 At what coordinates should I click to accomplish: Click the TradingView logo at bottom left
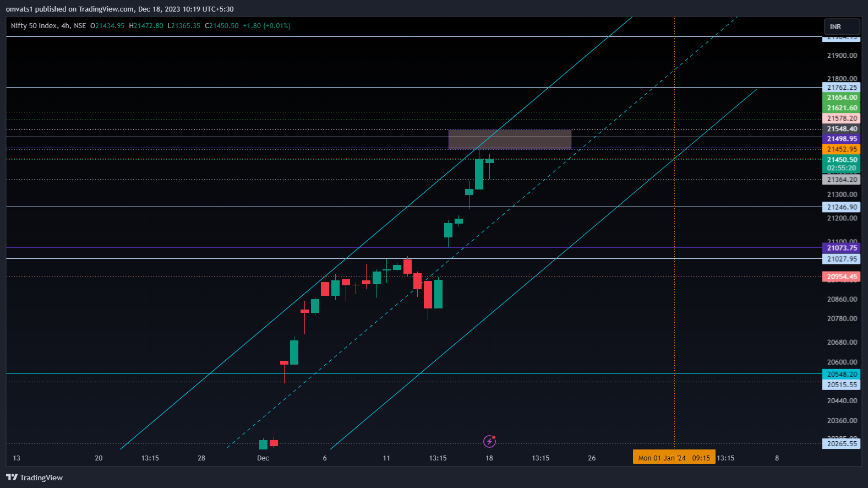35,478
